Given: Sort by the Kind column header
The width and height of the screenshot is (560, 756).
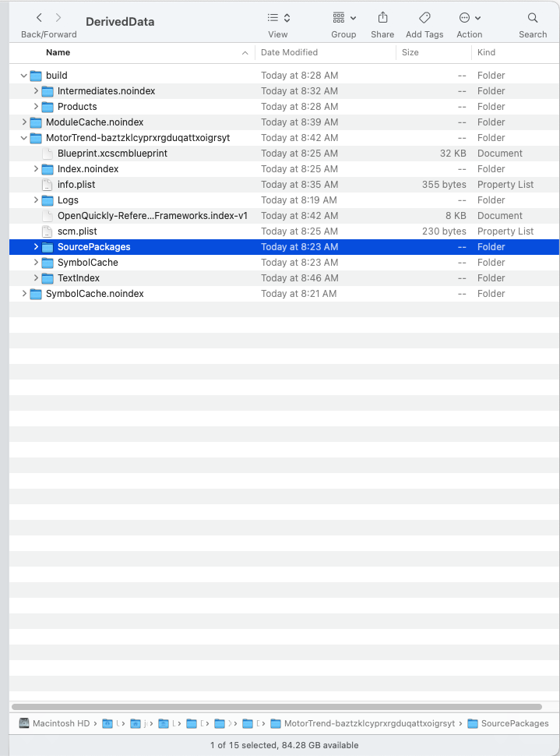Looking at the screenshot, I should tap(486, 52).
